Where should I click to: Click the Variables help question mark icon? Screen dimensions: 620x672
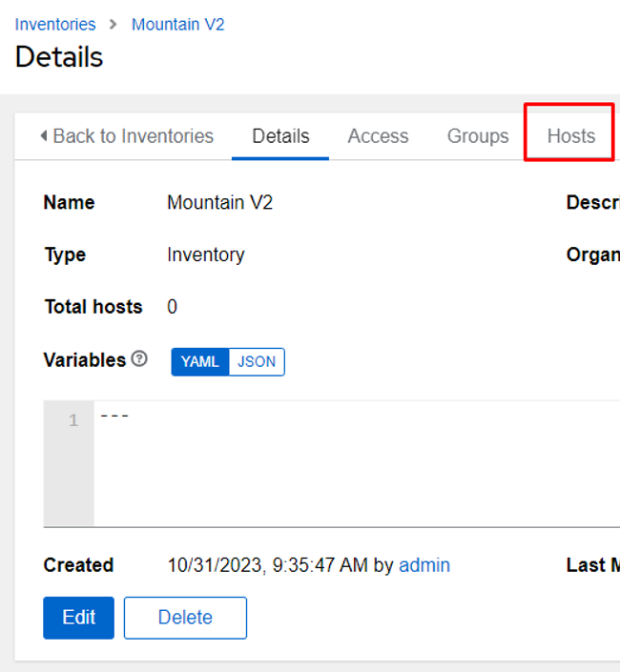[x=139, y=358]
